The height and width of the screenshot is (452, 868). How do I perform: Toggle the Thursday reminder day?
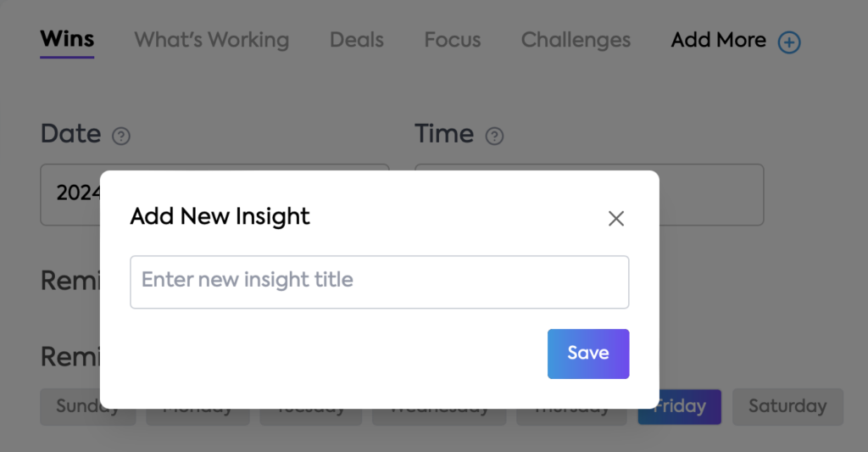571,416
